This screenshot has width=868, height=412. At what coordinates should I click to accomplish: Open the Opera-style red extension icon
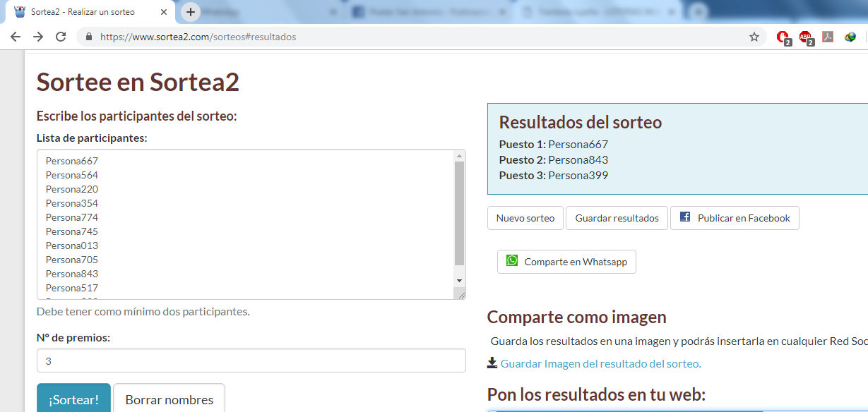pos(783,37)
